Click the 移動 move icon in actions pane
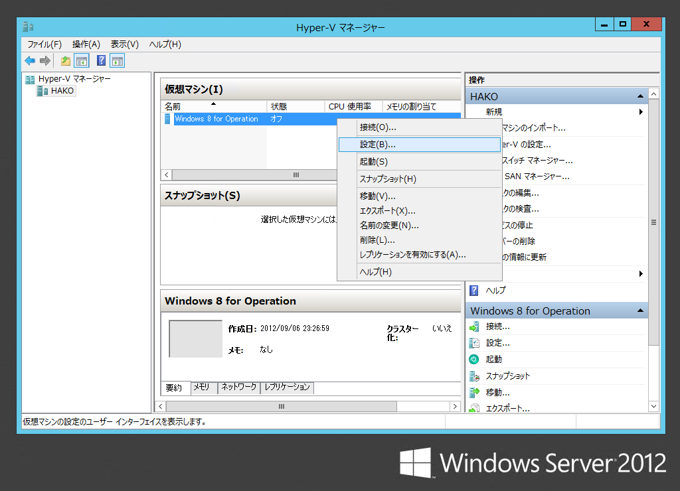This screenshot has height=491, width=680. pyautogui.click(x=474, y=393)
